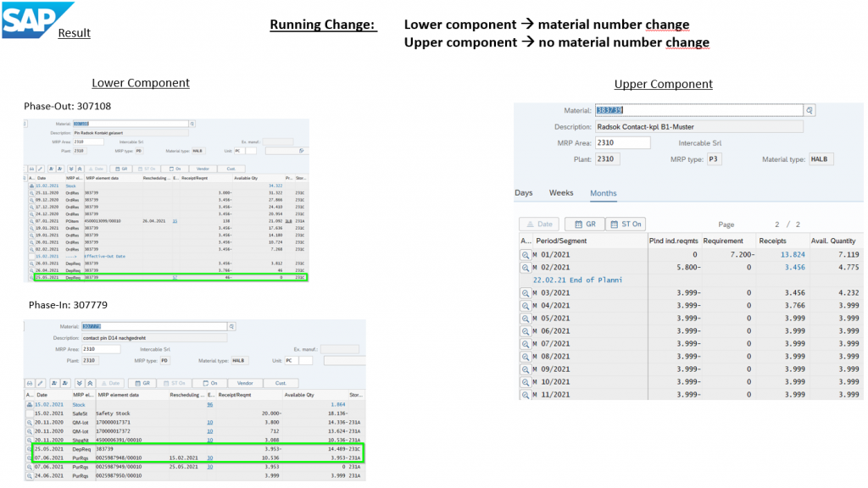
Task: Switch to the Days tab
Action: (x=524, y=193)
